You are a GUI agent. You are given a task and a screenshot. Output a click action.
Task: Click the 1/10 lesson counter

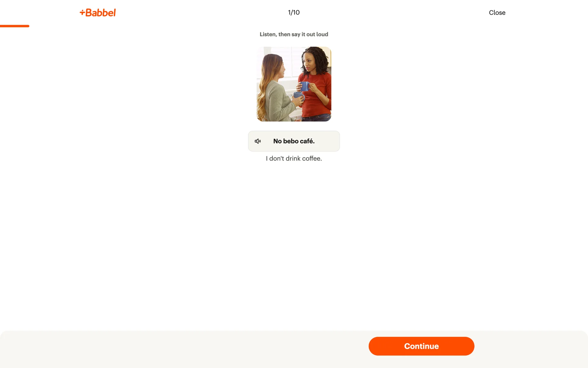pyautogui.click(x=294, y=13)
